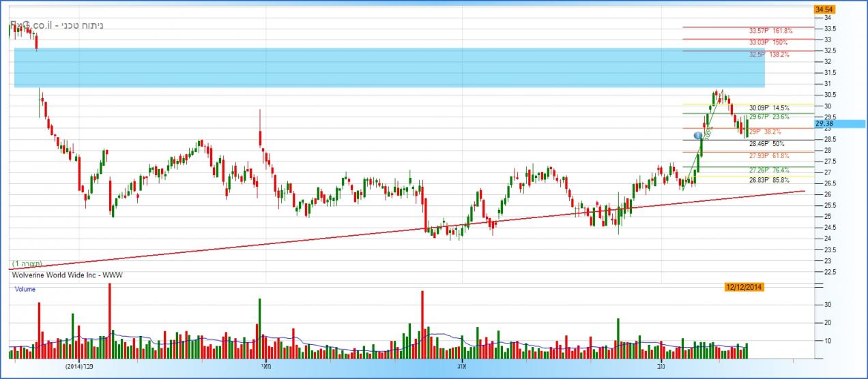The width and height of the screenshot is (868, 379).
Task: Click the orange 34.54 price tag
Action: [824, 10]
